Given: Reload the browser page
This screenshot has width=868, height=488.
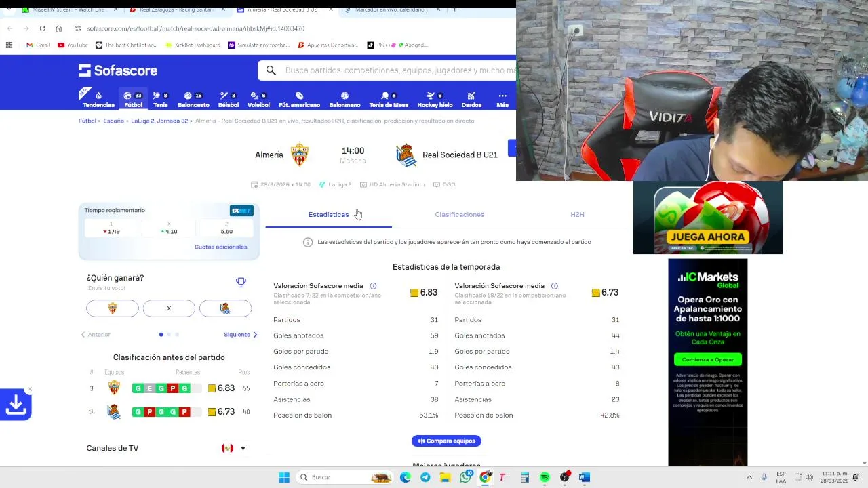Looking at the screenshot, I should [42, 28].
